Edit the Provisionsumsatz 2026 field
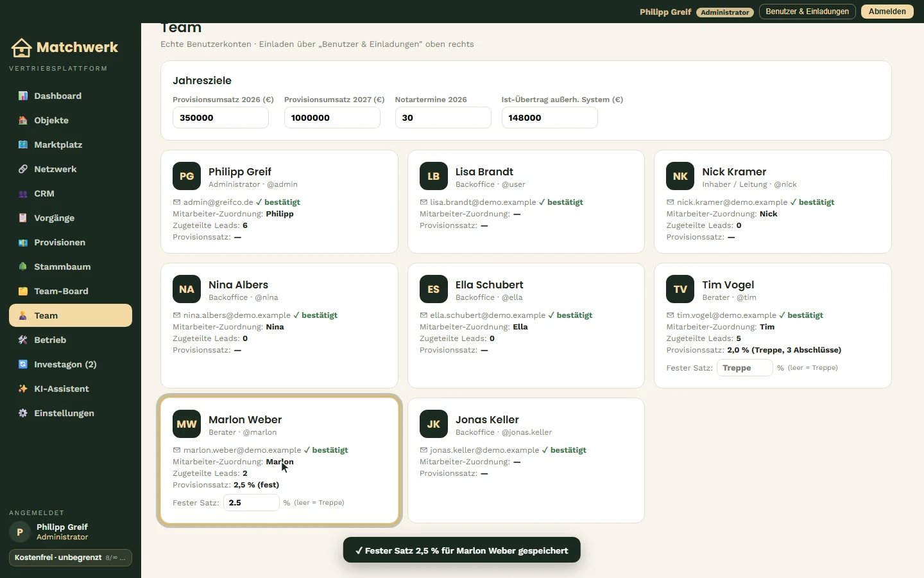This screenshot has height=578, width=924. [221, 118]
